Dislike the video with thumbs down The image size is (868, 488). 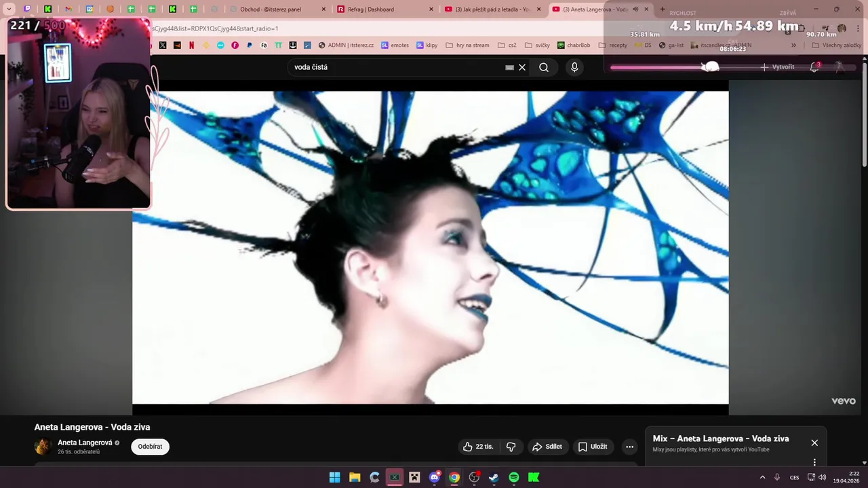tap(511, 447)
